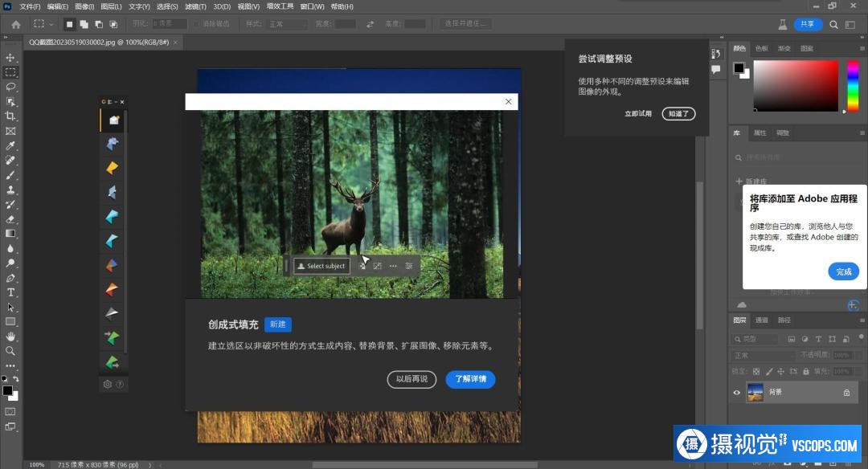Open the History panel icon
This screenshot has width=868, height=469.
[x=716, y=54]
